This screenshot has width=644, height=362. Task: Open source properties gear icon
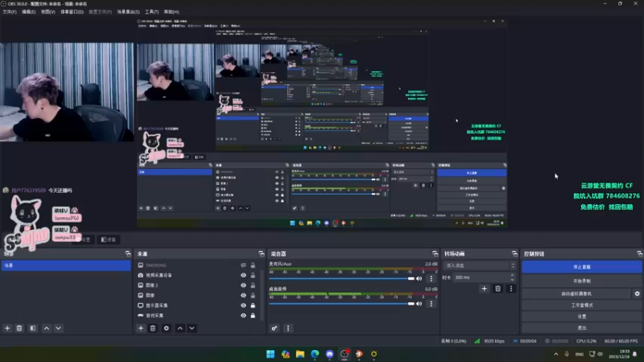(167, 328)
